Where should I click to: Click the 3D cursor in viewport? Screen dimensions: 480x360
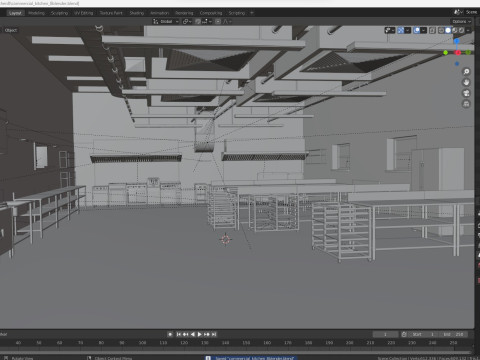[226, 239]
